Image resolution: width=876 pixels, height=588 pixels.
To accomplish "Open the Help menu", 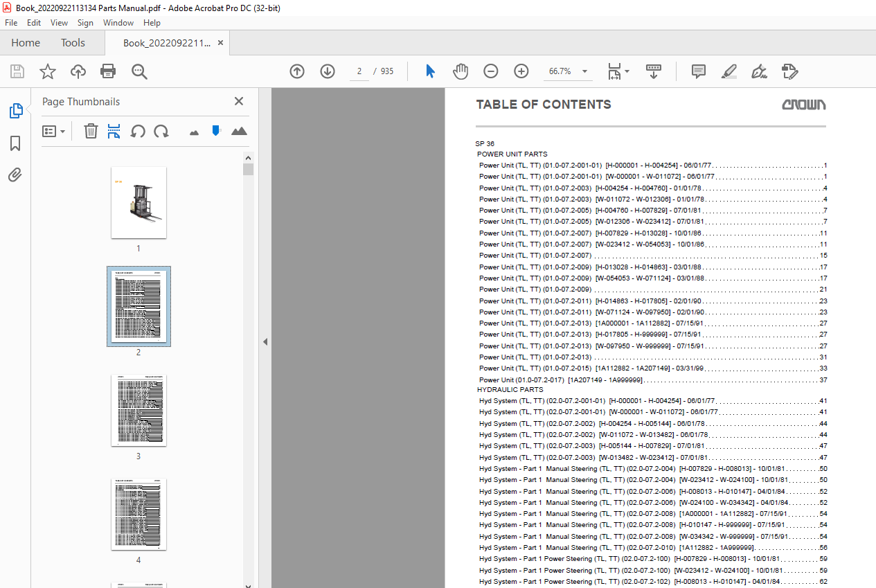I will [x=152, y=23].
